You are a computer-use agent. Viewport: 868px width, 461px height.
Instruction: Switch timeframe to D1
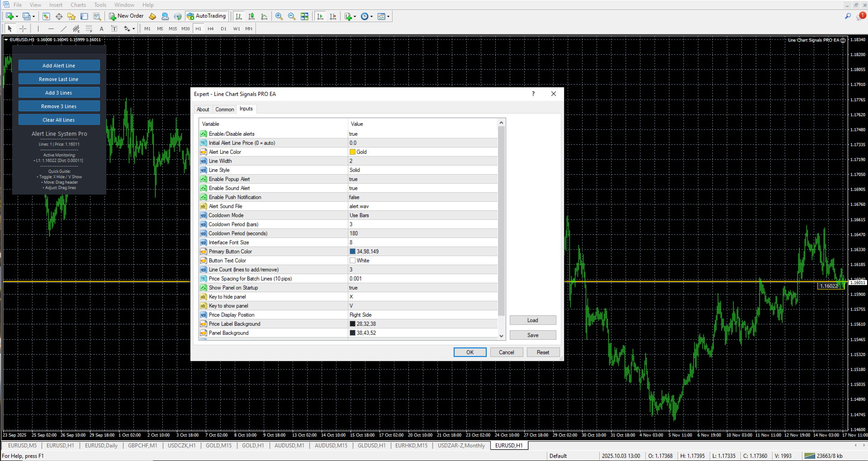click(223, 29)
